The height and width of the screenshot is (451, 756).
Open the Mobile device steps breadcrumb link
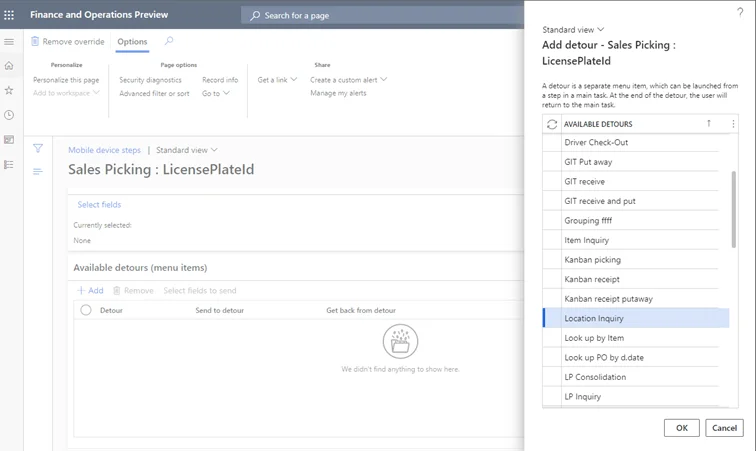(x=104, y=150)
